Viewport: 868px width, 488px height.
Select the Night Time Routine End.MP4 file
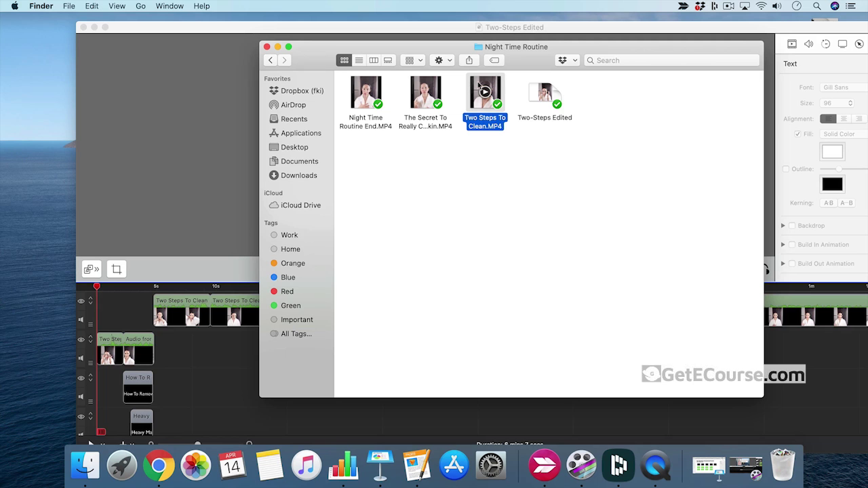coord(366,102)
